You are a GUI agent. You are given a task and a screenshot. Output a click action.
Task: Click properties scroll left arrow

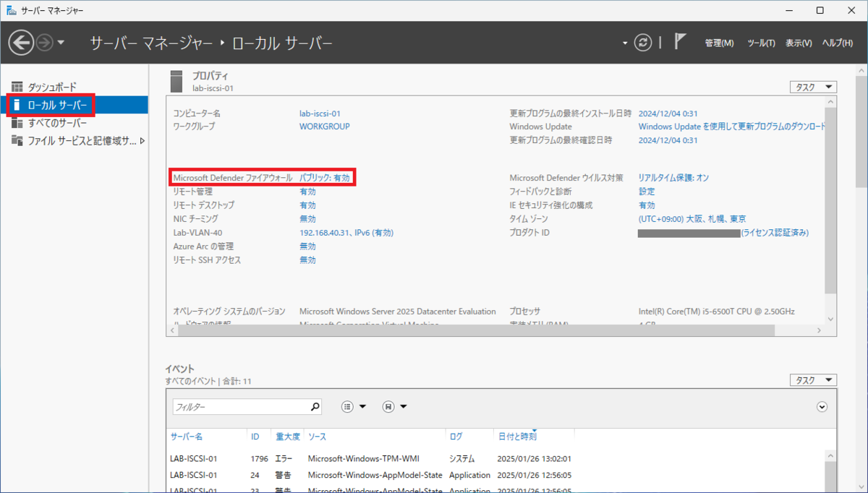[171, 330]
